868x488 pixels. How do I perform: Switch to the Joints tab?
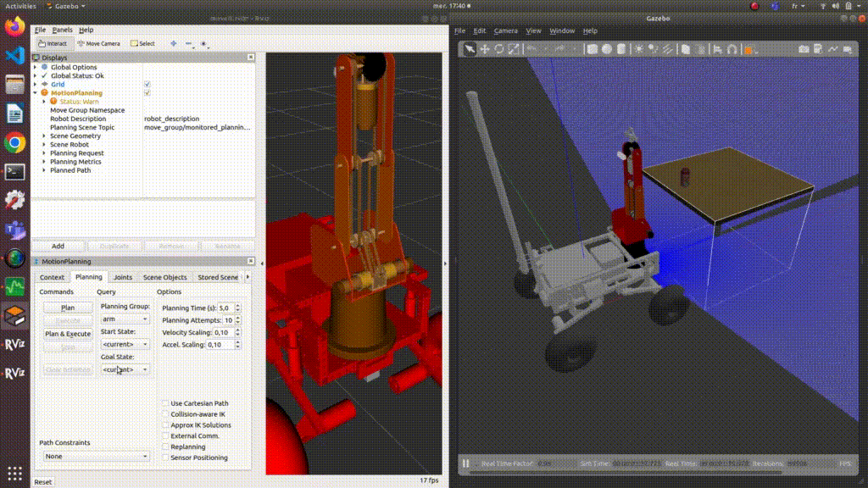tap(123, 277)
